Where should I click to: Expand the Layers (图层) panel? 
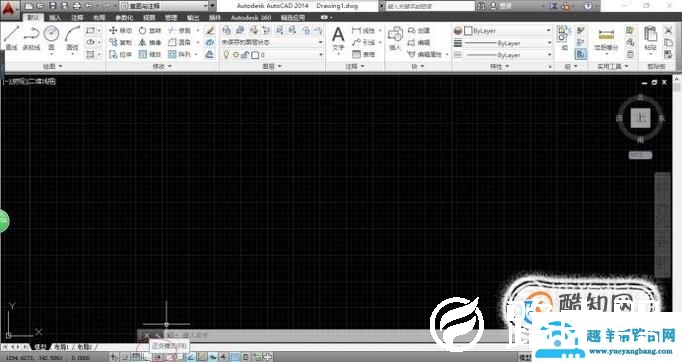272,66
